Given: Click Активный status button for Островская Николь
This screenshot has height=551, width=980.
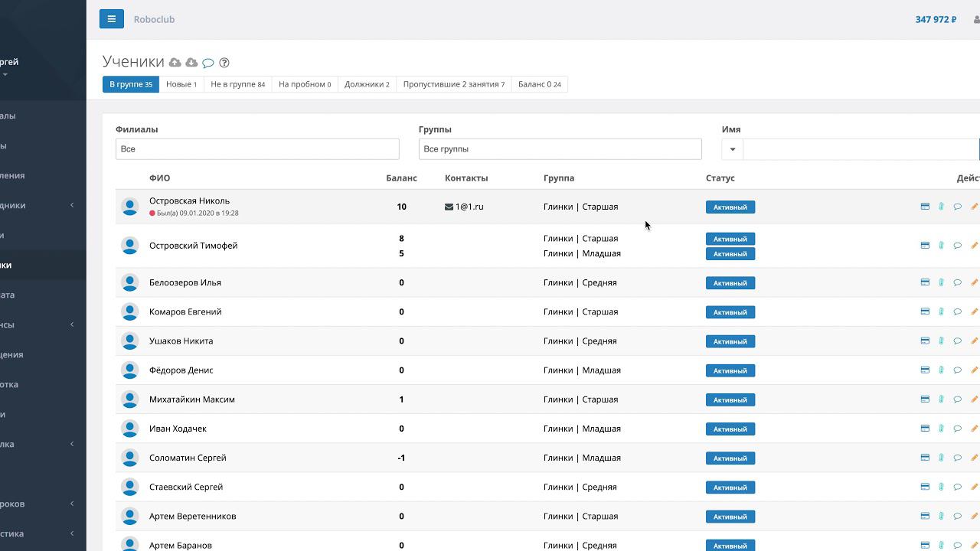Looking at the screenshot, I should click(730, 207).
